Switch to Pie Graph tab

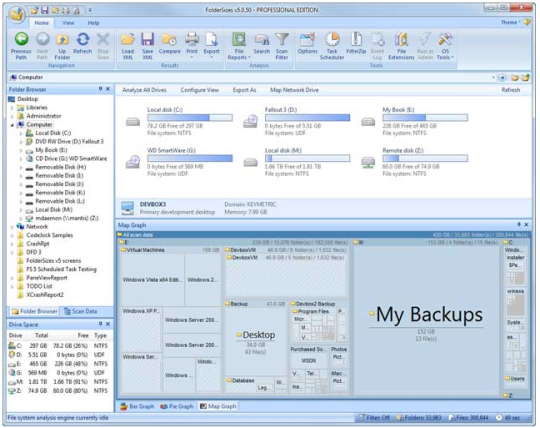pos(177,407)
